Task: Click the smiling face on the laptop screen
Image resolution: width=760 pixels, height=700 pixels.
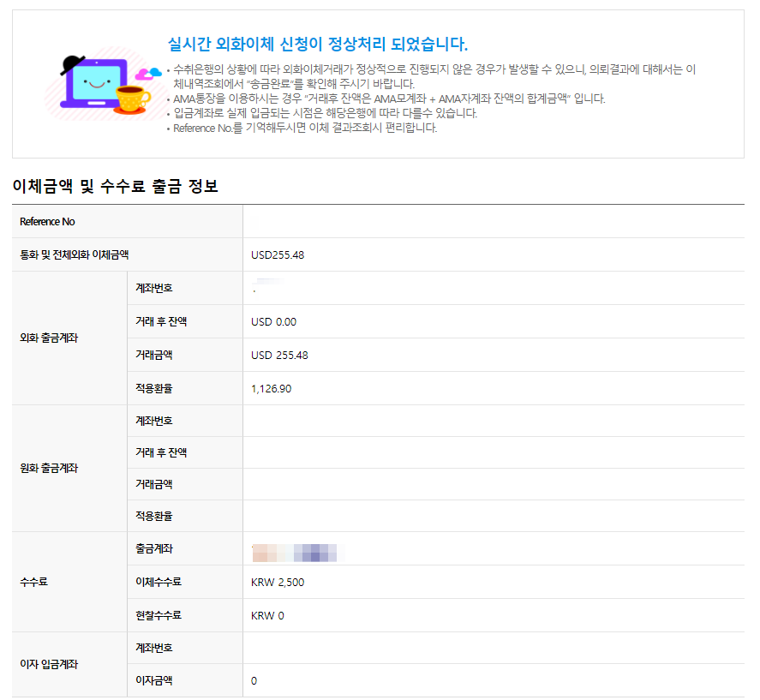Action: tap(97, 84)
